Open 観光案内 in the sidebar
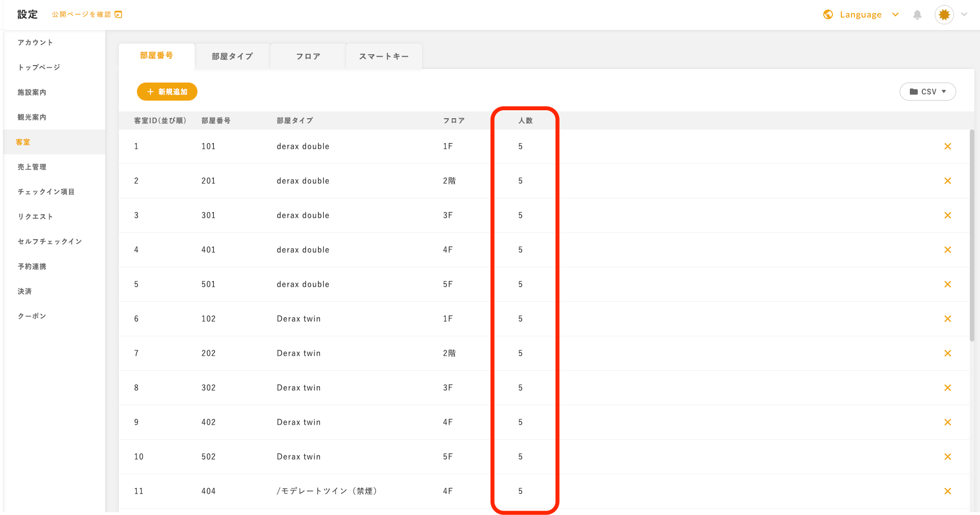Screen dimensions: 980x515 click(32, 117)
